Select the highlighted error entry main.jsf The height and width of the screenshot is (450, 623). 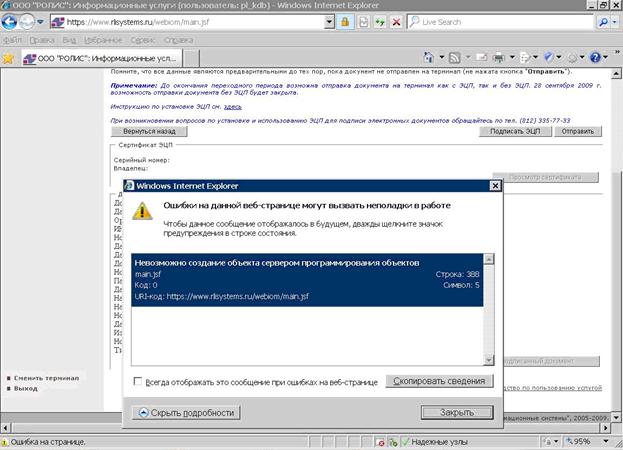pyautogui.click(x=307, y=280)
